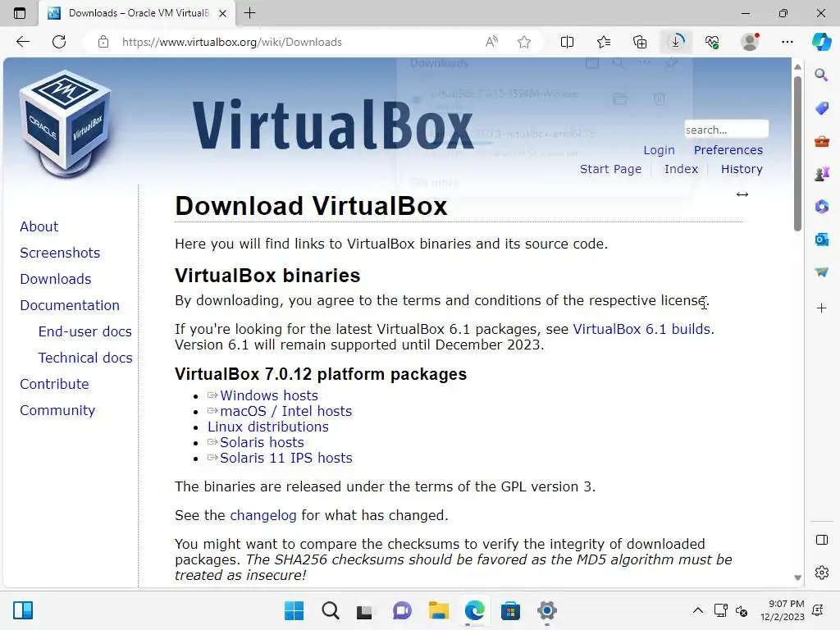Open the Widgets panel on taskbar
The image size is (840, 630).
tap(23, 610)
